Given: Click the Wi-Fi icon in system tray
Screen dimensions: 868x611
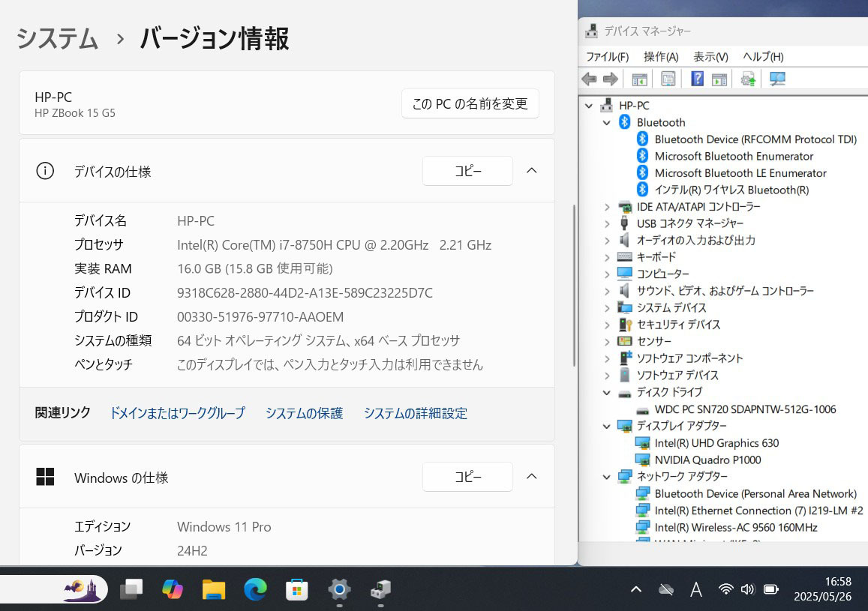Looking at the screenshot, I should [725, 589].
